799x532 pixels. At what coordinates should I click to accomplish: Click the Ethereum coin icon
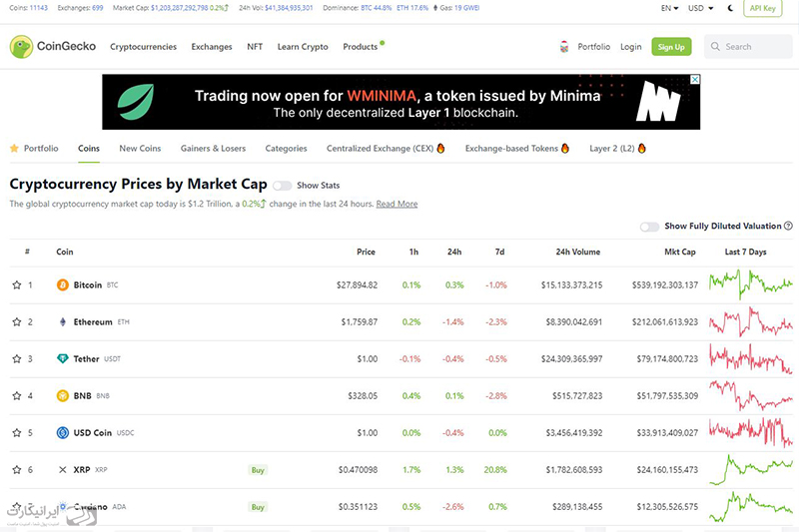[x=62, y=321]
